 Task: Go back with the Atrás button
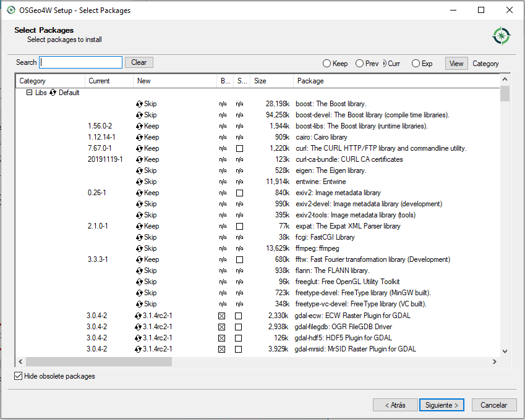[x=395, y=405]
